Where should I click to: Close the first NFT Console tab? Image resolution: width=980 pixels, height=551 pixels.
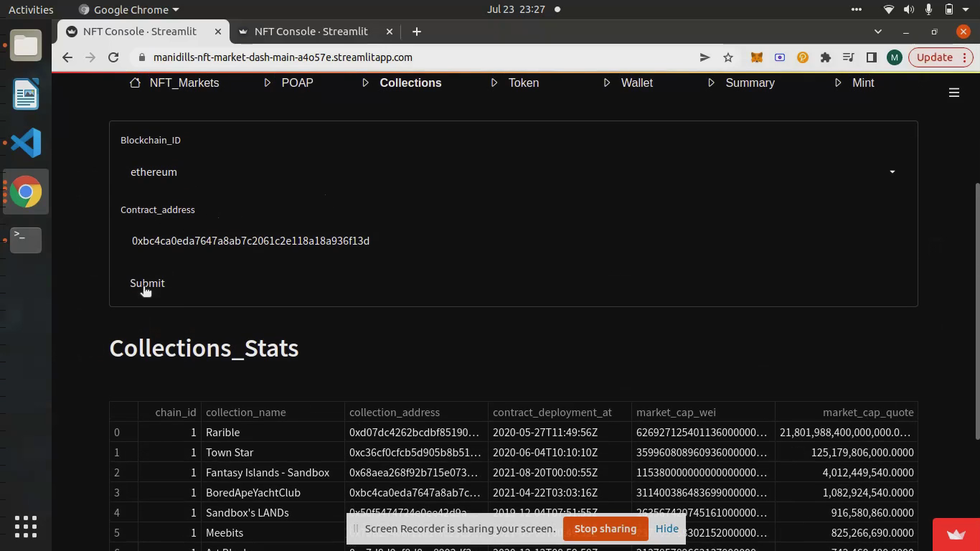pos(218,32)
